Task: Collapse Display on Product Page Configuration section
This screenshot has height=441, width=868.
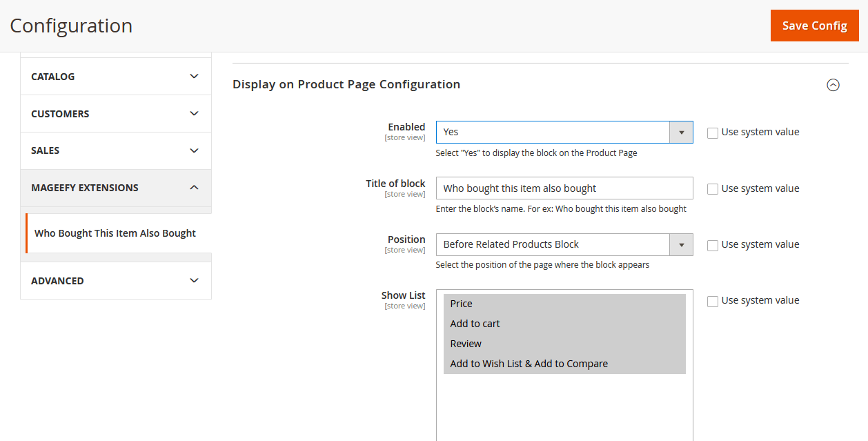Action: (x=833, y=85)
